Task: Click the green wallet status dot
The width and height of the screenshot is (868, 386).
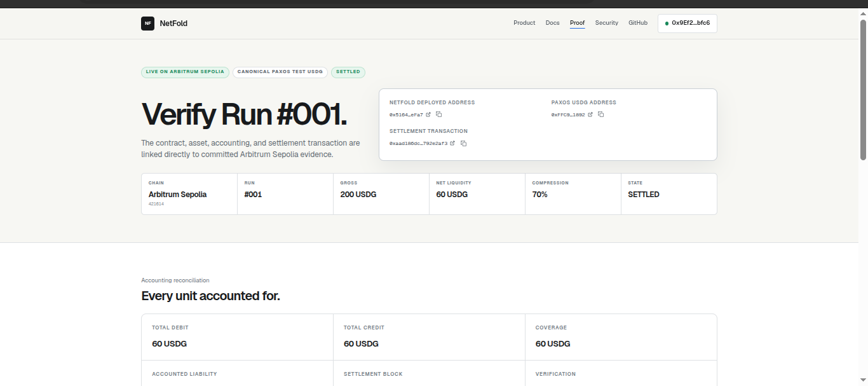Action: point(667,23)
